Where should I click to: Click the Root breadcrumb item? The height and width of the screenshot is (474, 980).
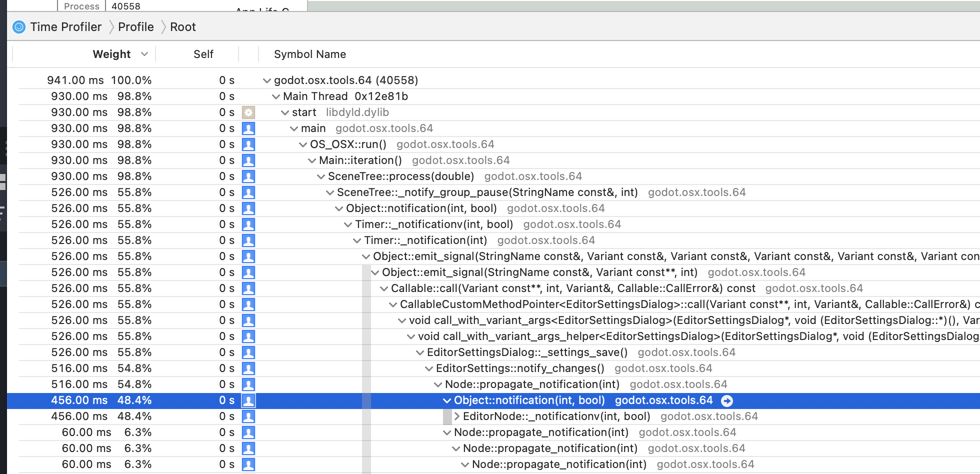click(182, 27)
